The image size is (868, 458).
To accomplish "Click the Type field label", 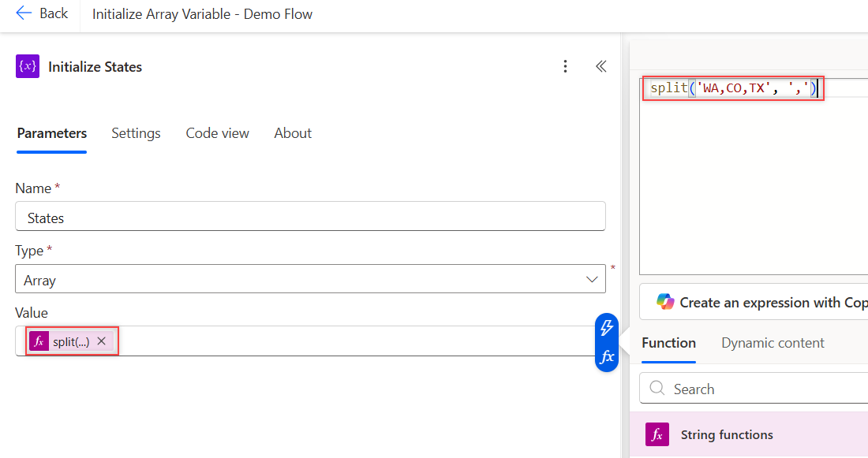I will point(29,251).
